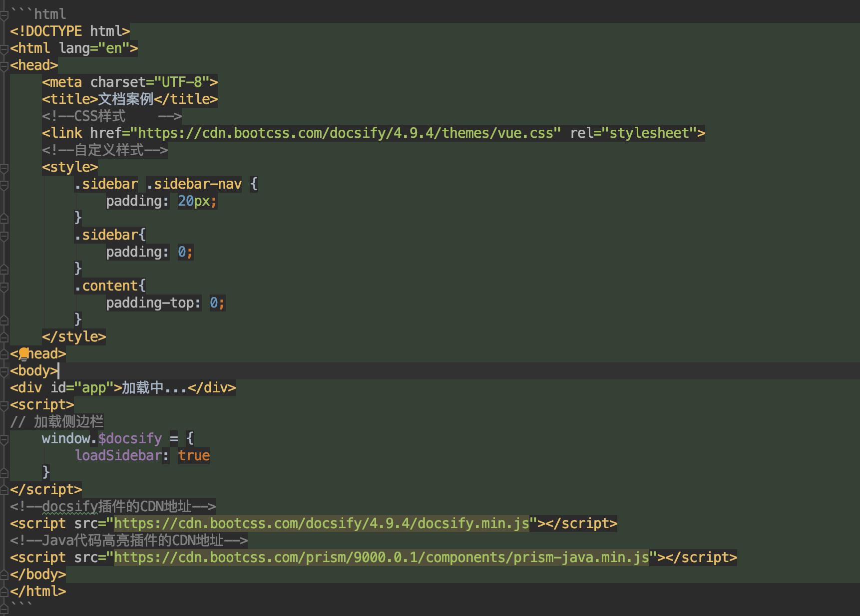Click the title text 文档案例
The width and height of the screenshot is (860, 616).
click(x=125, y=99)
